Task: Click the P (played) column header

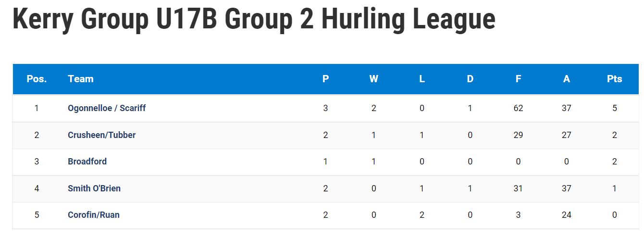Action: point(326,79)
